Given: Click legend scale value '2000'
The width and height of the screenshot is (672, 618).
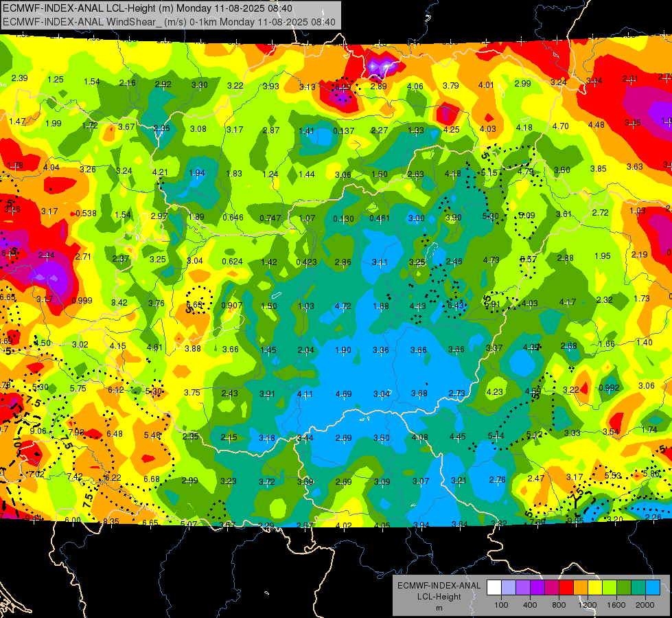Looking at the screenshot, I should tap(645, 605).
